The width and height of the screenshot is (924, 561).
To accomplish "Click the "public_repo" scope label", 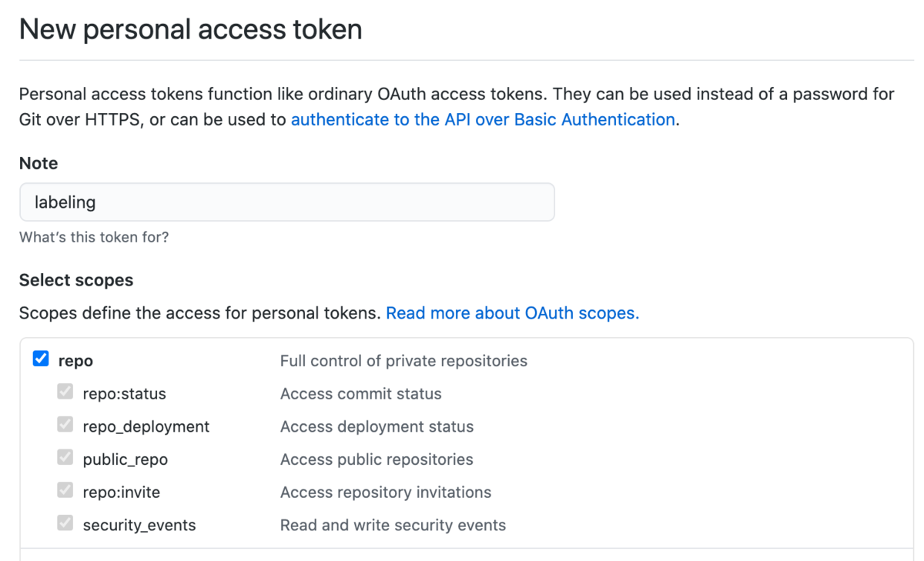I will click(x=125, y=460).
